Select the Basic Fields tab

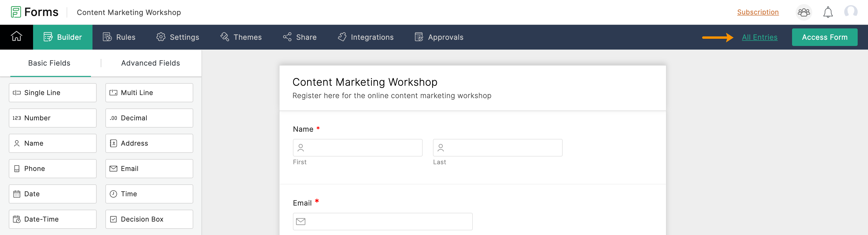click(x=49, y=63)
